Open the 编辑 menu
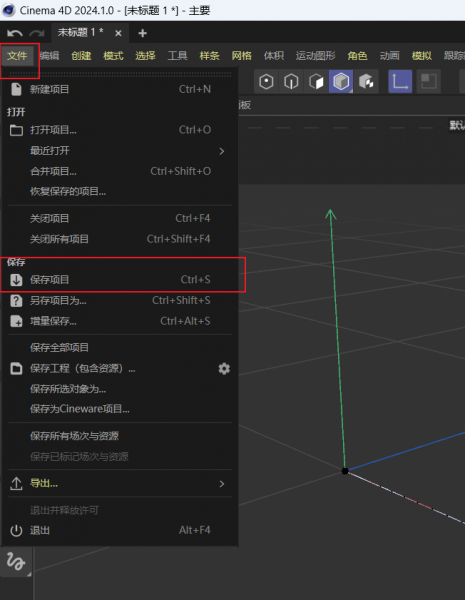Screen dimensions: 465x600 pyautogui.click(x=49, y=56)
